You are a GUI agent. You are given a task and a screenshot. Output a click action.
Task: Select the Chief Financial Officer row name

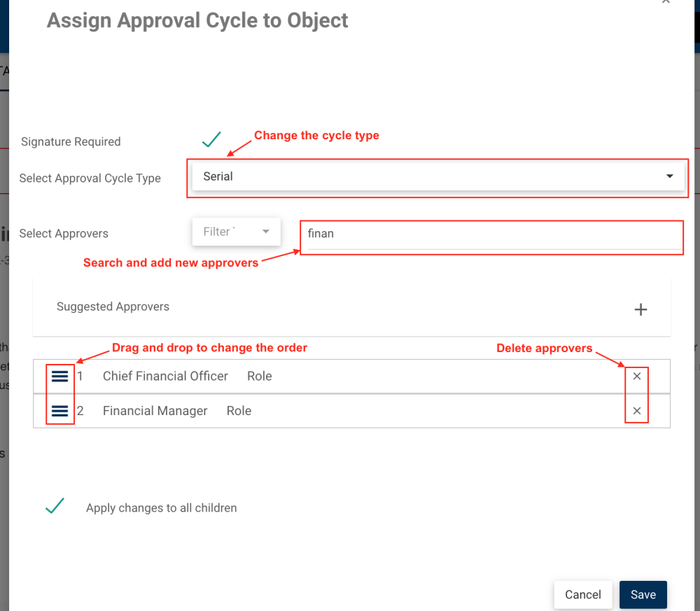(x=165, y=377)
